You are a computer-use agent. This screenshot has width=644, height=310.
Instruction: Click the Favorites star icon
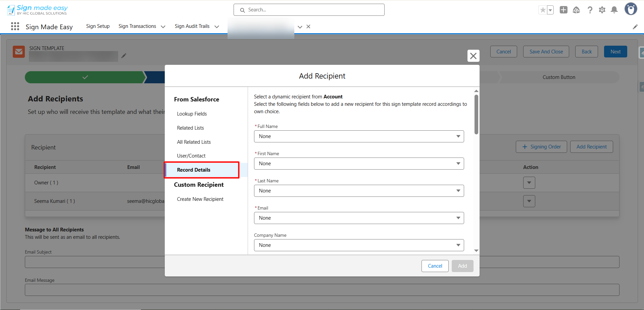(x=543, y=10)
